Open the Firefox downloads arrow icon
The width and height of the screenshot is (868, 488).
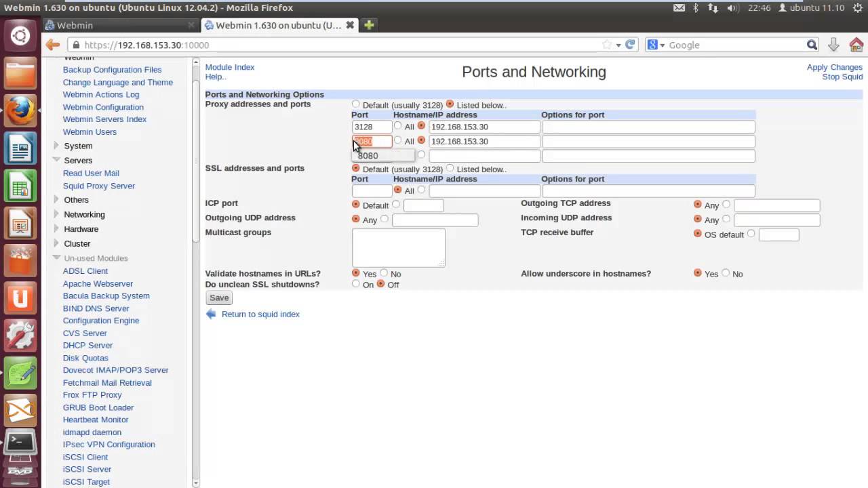(x=833, y=45)
